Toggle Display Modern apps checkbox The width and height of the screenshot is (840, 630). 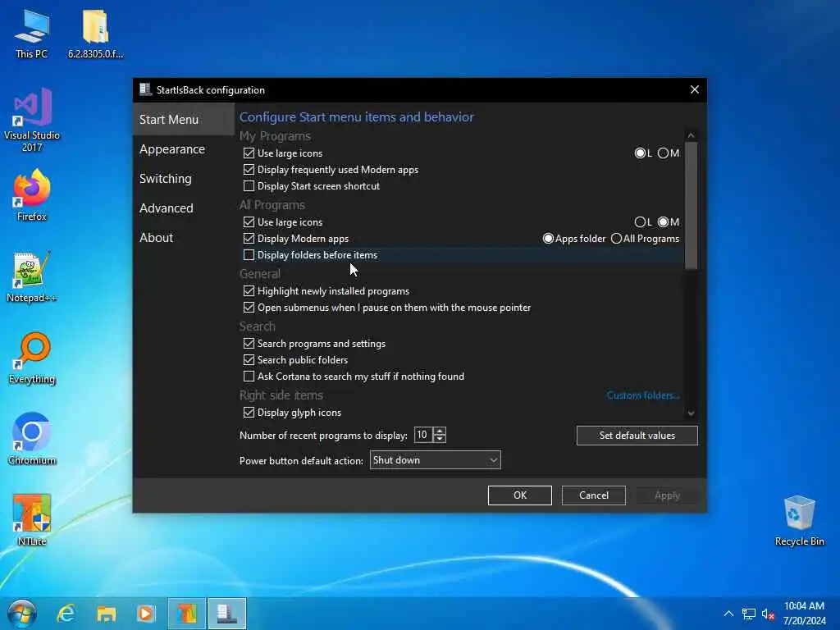coord(249,239)
